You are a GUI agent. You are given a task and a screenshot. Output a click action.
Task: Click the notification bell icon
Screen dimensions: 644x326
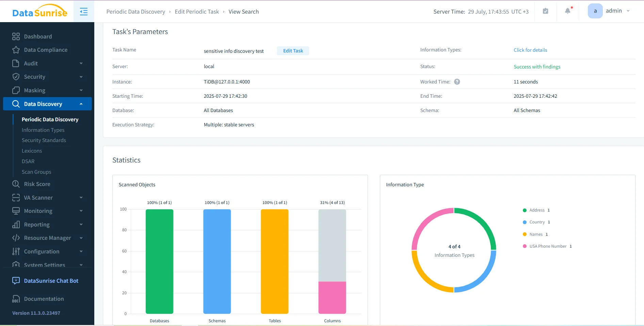pyautogui.click(x=567, y=11)
